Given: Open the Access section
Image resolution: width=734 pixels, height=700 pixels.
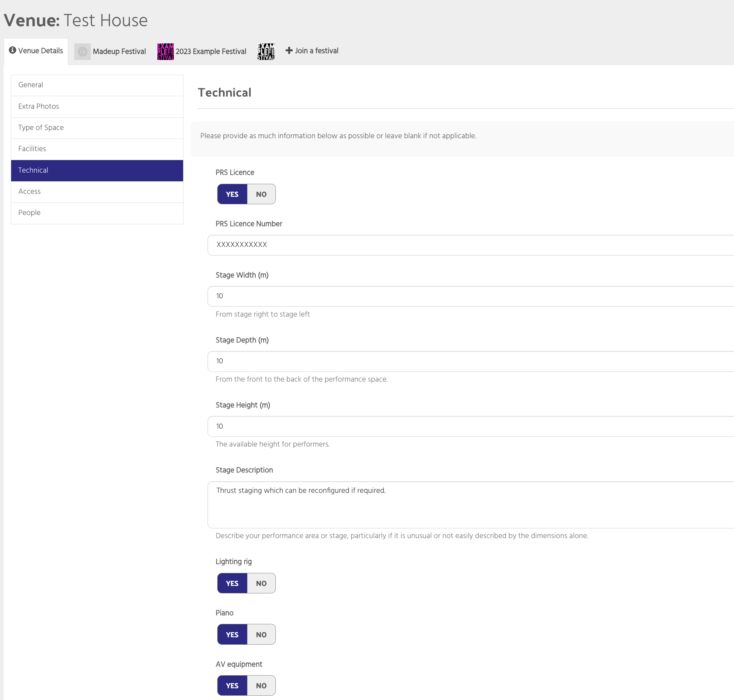Looking at the screenshot, I should pos(97,192).
